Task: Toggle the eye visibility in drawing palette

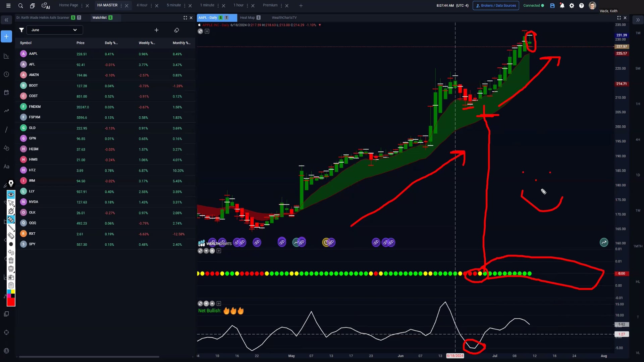Action: (11, 195)
